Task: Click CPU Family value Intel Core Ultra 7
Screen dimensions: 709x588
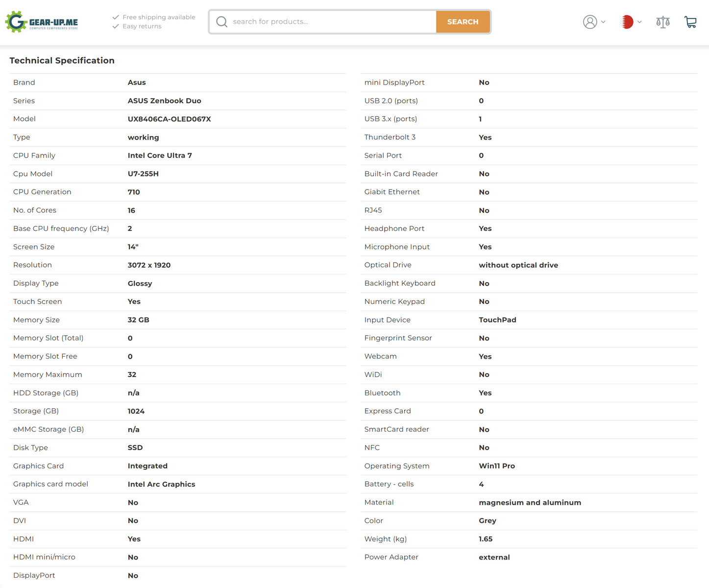Action: [x=160, y=155]
